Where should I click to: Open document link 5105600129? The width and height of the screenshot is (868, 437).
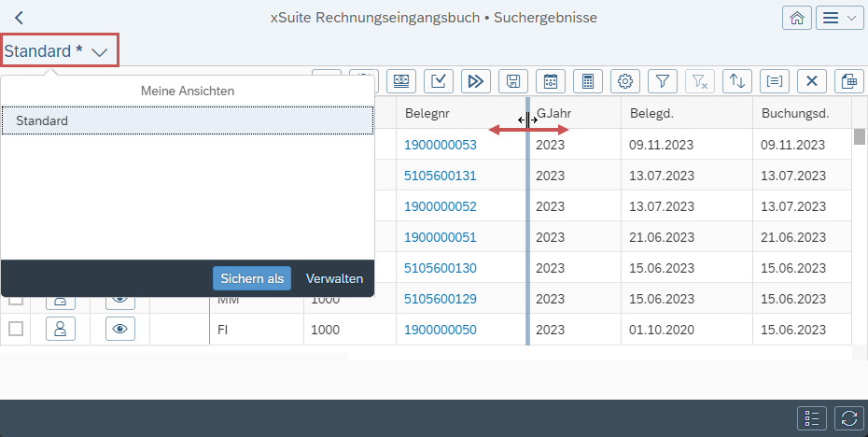441,299
